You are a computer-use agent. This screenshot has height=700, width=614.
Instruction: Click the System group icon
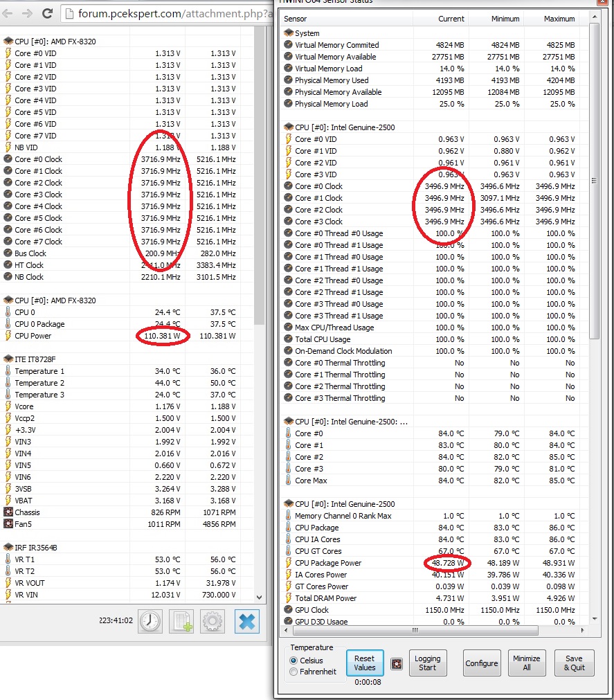[x=288, y=33]
